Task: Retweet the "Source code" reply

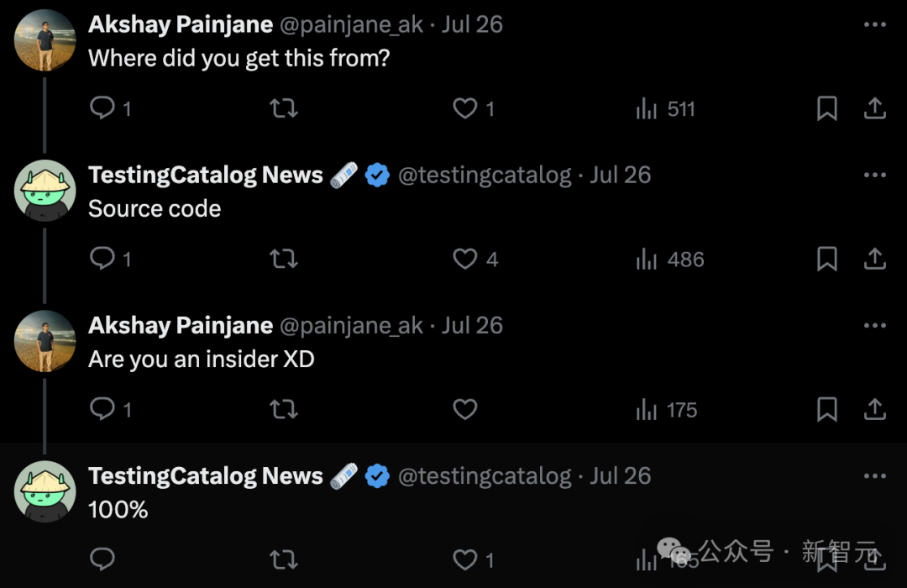Action: pyautogui.click(x=284, y=259)
